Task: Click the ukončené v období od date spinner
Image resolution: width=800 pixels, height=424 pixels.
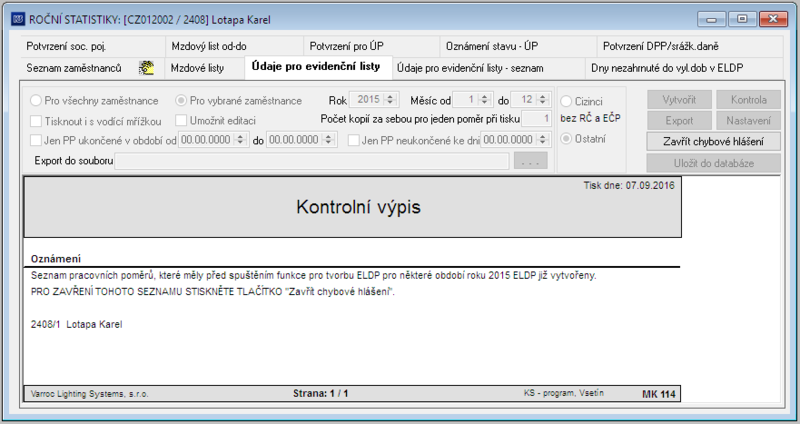Action: tap(240, 140)
